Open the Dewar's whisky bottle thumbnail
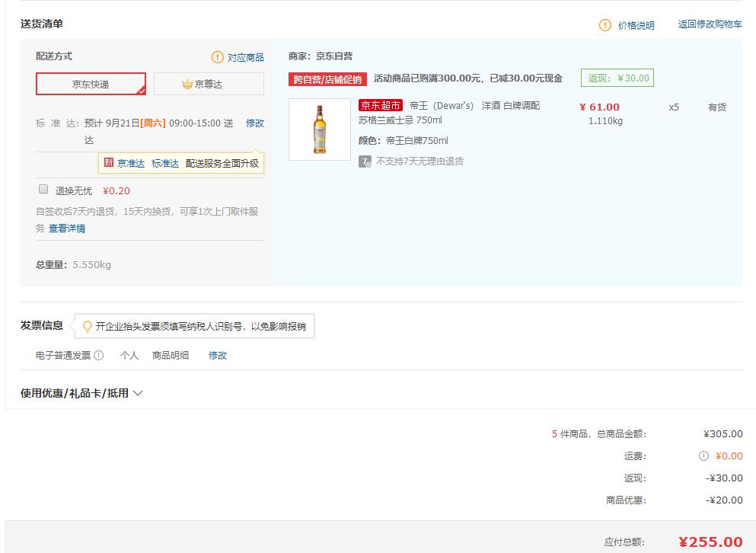 pyautogui.click(x=319, y=129)
